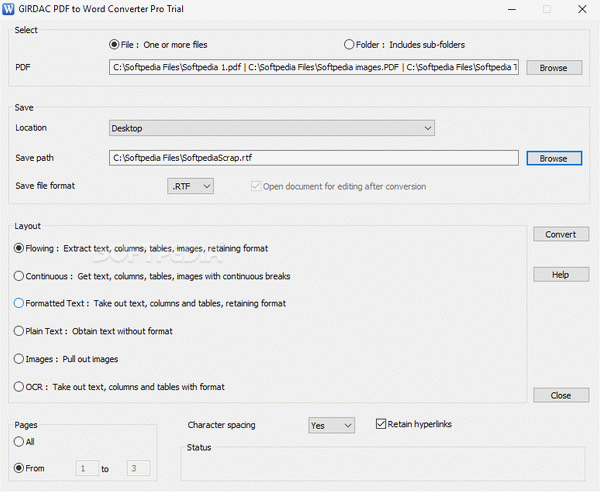Uncheck the Retain hyperlinks checkbox
Screen dimensions: 600x492
tap(381, 424)
